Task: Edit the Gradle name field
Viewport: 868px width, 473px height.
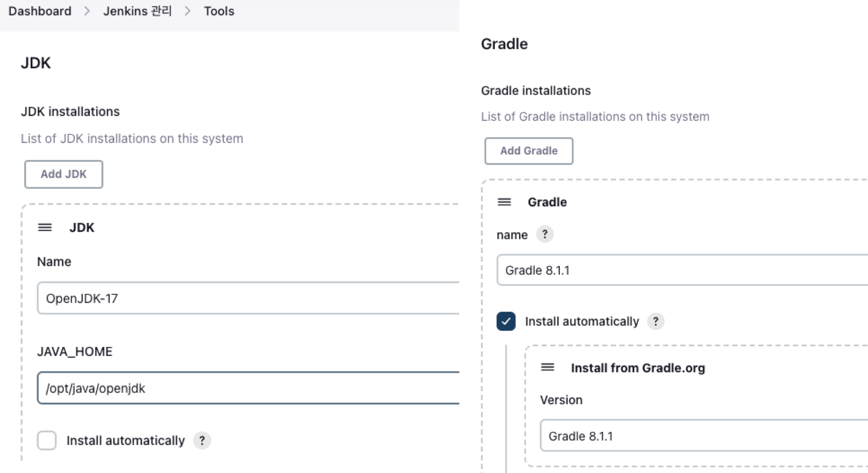Action: tap(681, 270)
